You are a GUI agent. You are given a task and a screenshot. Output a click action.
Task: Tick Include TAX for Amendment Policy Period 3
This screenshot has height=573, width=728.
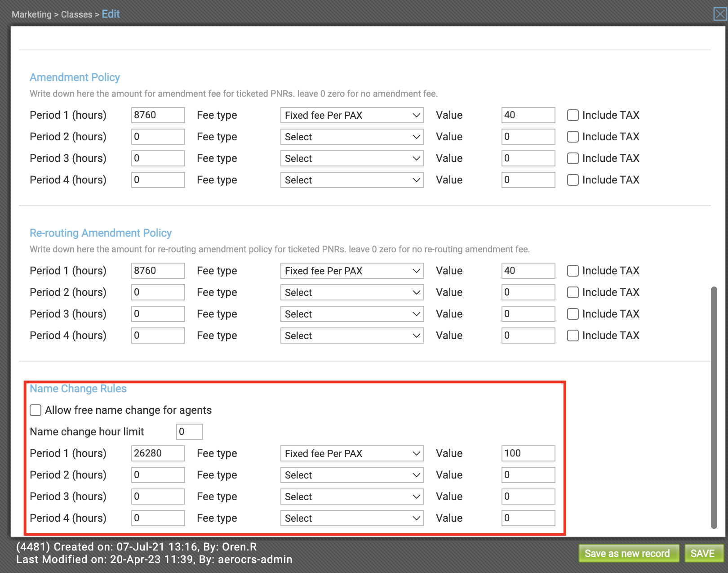tap(573, 158)
